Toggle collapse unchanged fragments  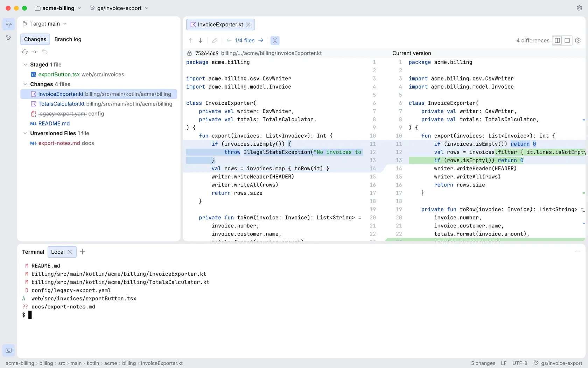click(x=275, y=41)
